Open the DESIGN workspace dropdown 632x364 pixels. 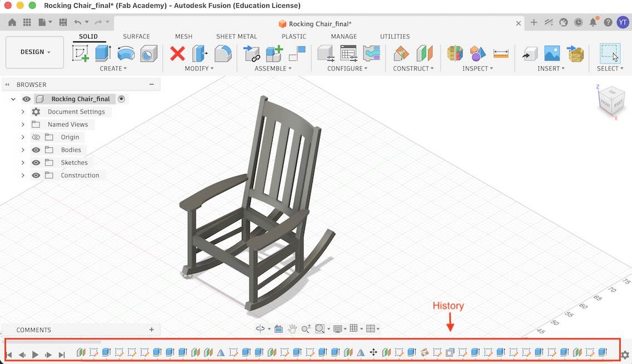pos(35,52)
